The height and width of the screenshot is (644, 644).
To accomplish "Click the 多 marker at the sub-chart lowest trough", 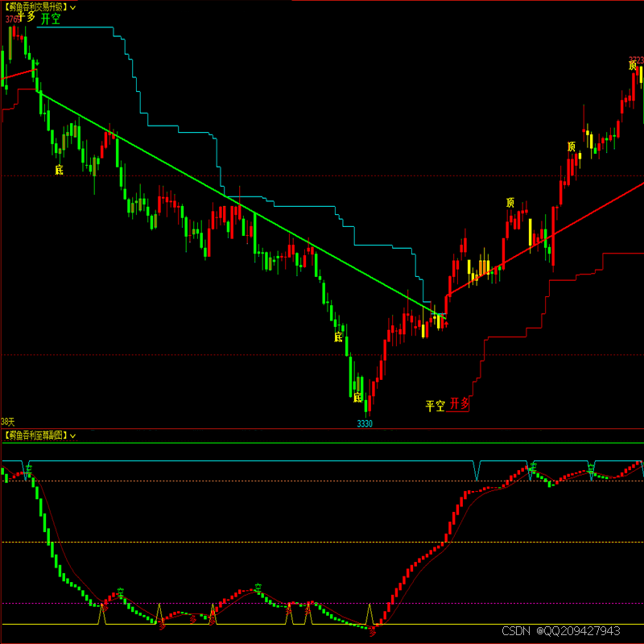I will pyautogui.click(x=373, y=633).
